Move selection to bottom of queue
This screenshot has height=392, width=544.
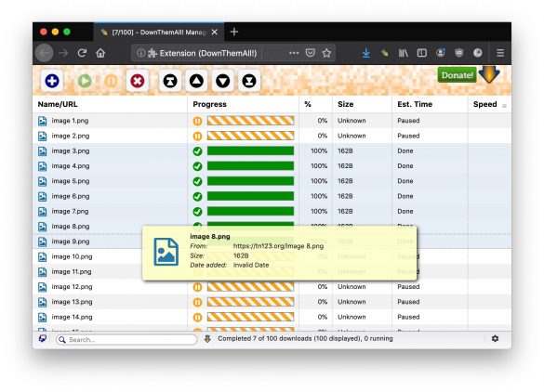coord(249,81)
